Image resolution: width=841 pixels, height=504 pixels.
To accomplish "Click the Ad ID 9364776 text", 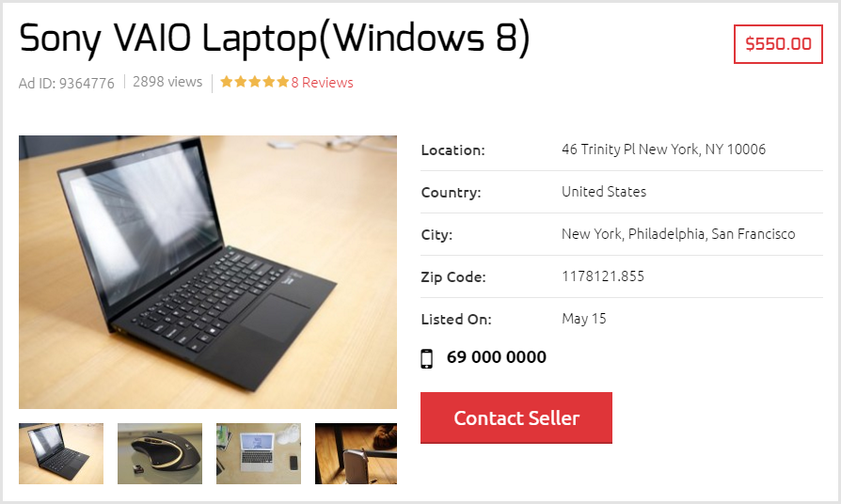I will click(67, 83).
